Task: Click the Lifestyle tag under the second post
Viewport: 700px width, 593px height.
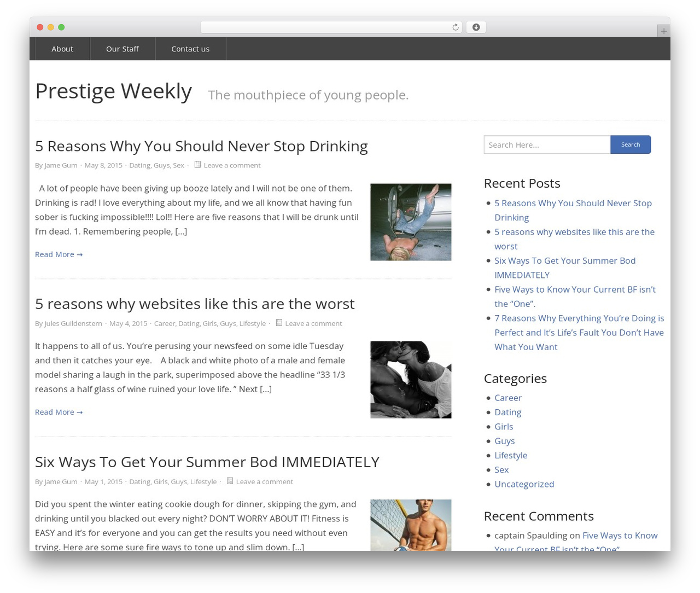Action: [x=253, y=323]
